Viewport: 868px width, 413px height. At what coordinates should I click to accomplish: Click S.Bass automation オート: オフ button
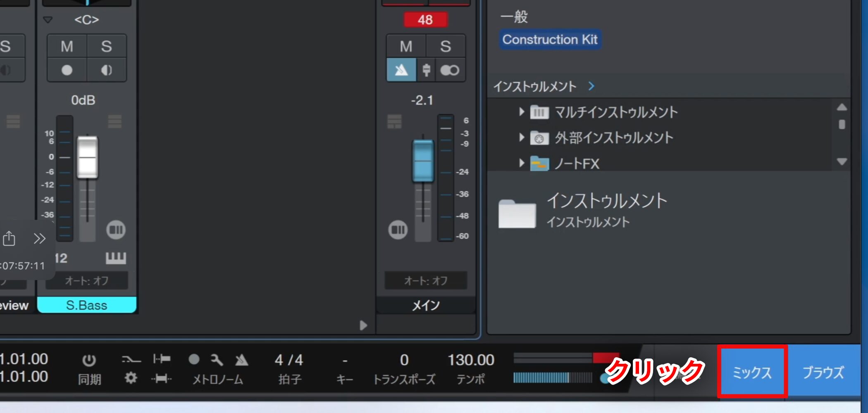[87, 281]
